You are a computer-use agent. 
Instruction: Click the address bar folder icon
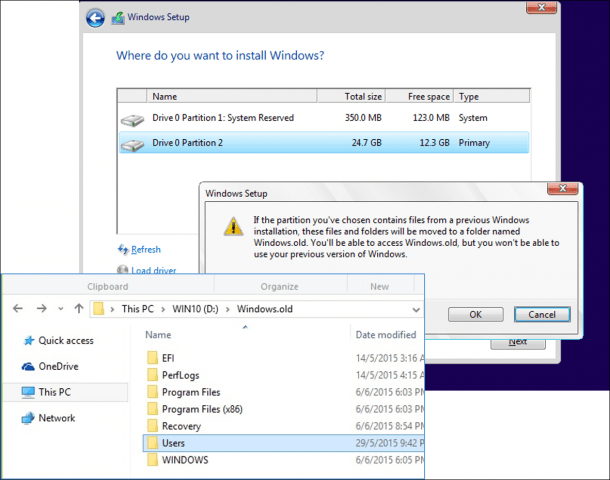point(99,309)
